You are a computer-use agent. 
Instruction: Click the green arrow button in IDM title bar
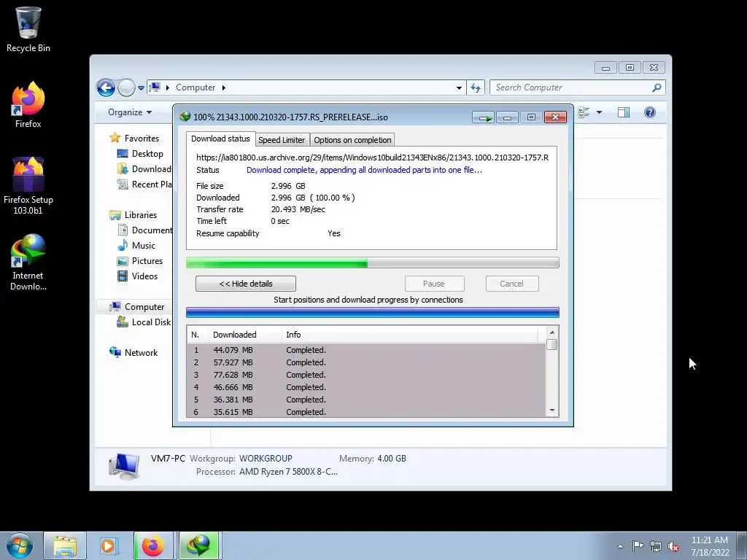tap(484, 117)
